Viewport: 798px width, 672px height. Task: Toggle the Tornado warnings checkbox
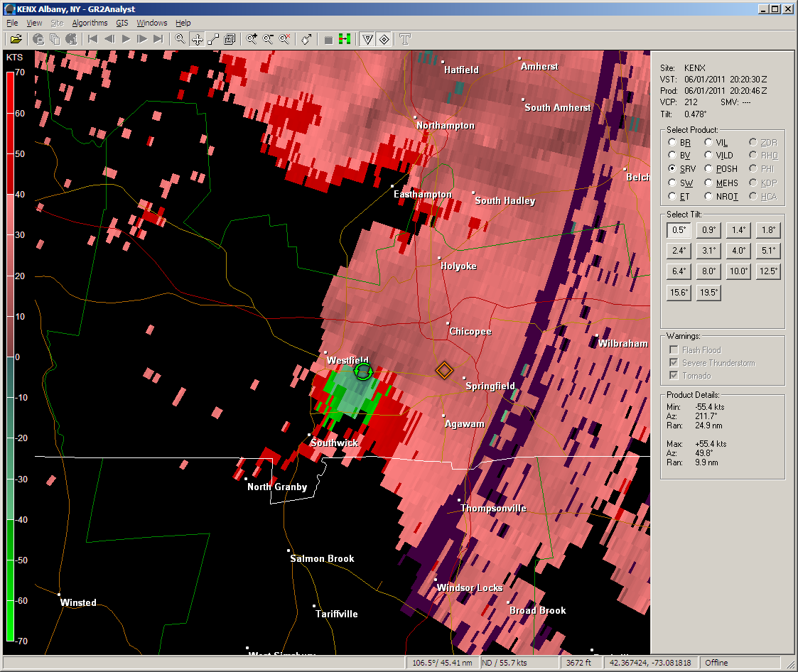674,375
